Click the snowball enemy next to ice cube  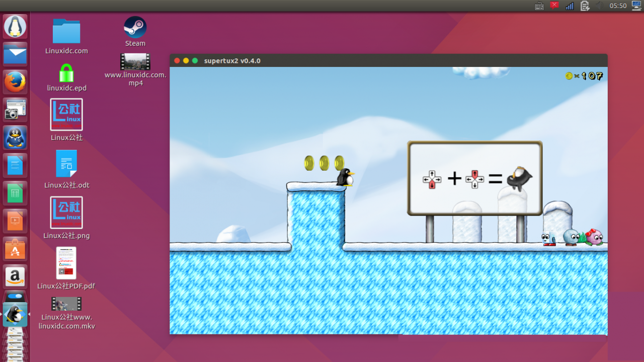(571, 237)
